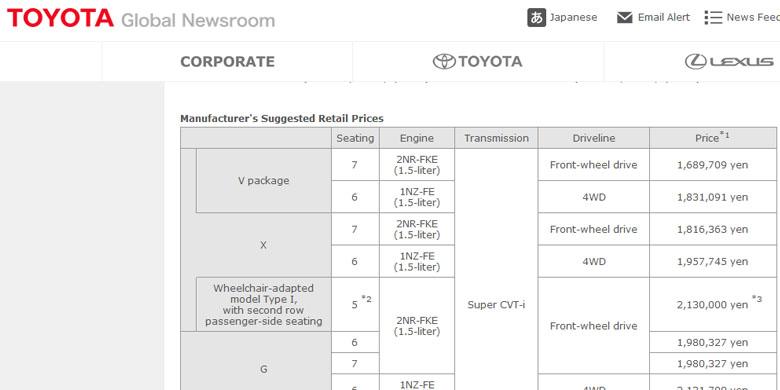
Task: Select the V package row label
Action: [264, 181]
